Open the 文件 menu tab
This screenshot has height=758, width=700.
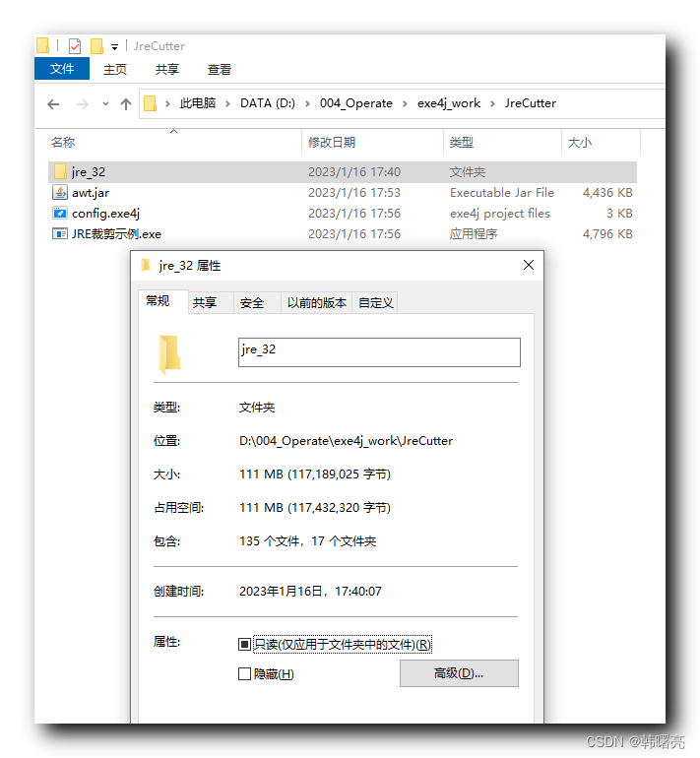62,69
